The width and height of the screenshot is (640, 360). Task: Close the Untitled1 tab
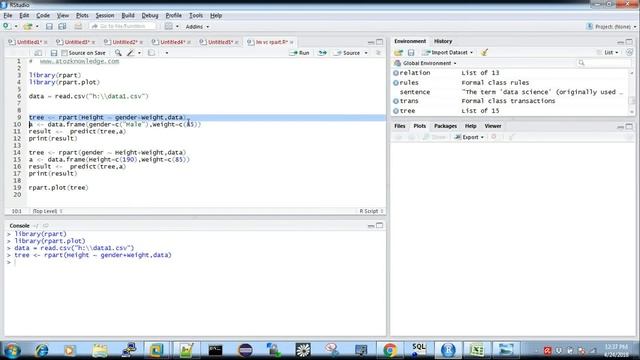point(46,42)
